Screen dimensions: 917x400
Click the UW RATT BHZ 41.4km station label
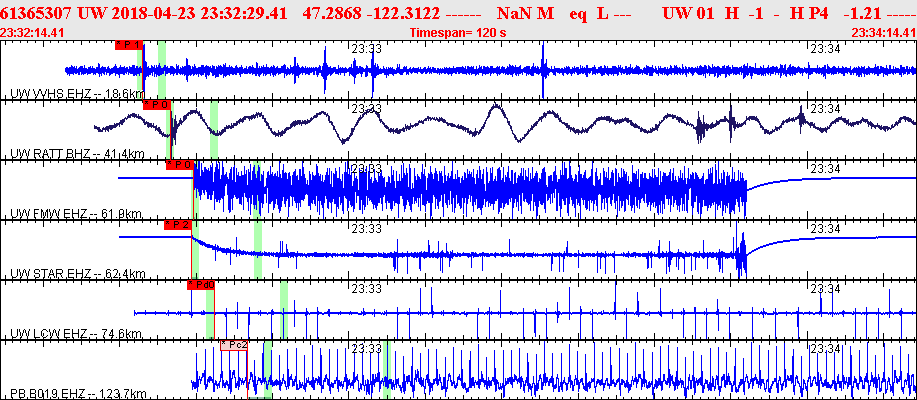coord(77,154)
